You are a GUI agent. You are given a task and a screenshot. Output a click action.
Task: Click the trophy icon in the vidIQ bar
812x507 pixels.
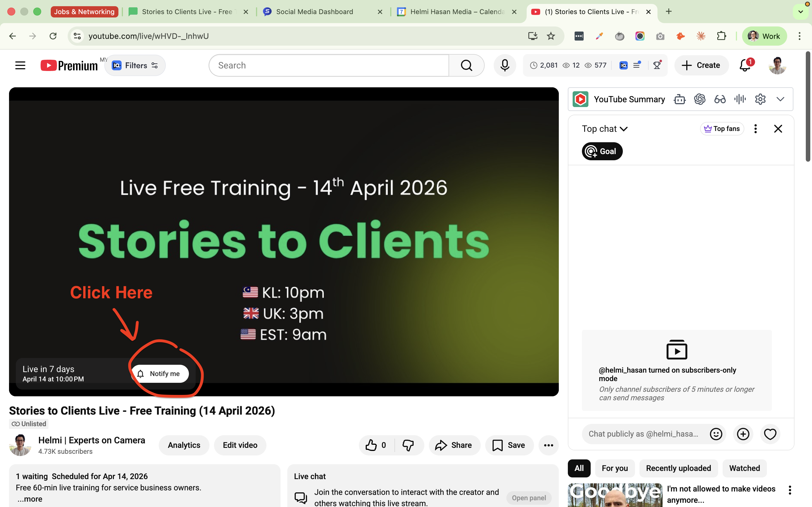pyautogui.click(x=657, y=65)
